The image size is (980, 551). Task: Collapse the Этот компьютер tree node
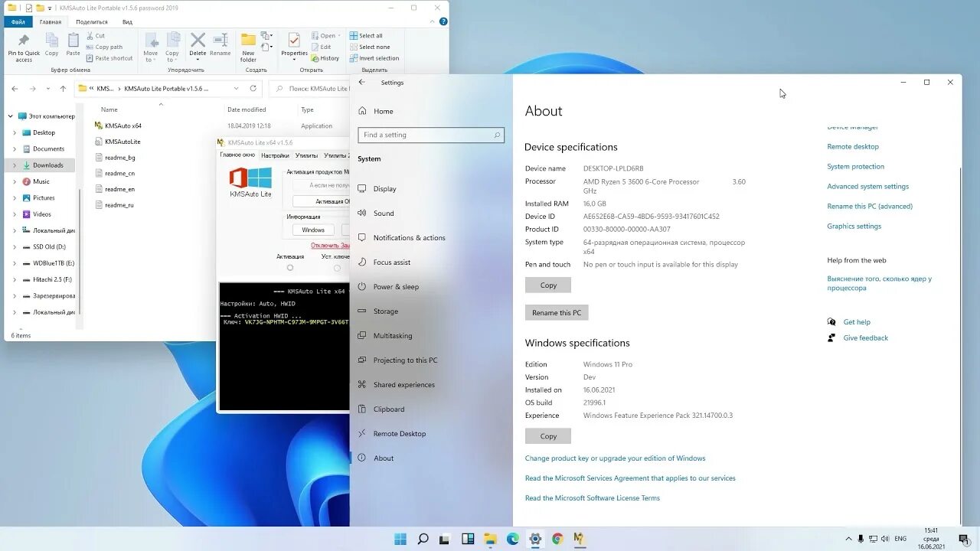pos(11,116)
